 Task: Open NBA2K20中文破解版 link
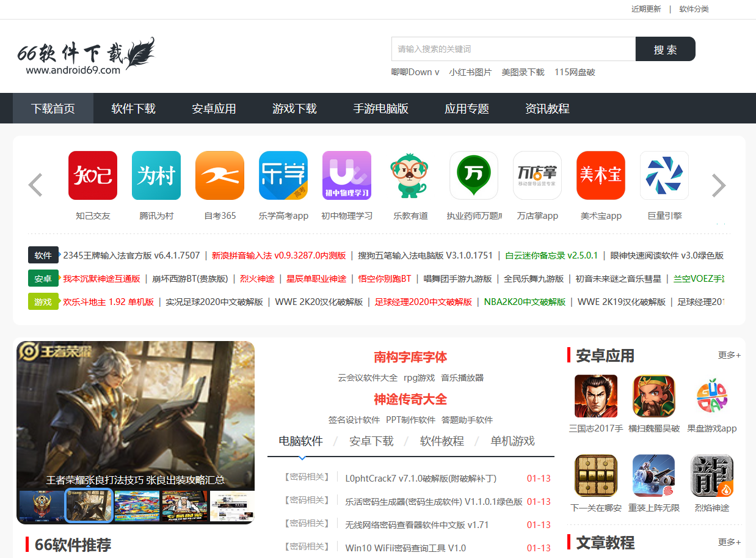tap(525, 302)
